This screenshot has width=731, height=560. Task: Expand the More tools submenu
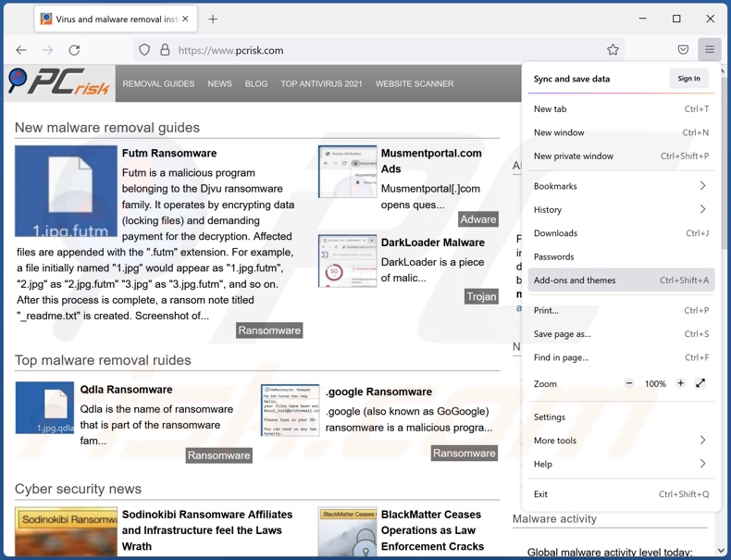coord(620,441)
